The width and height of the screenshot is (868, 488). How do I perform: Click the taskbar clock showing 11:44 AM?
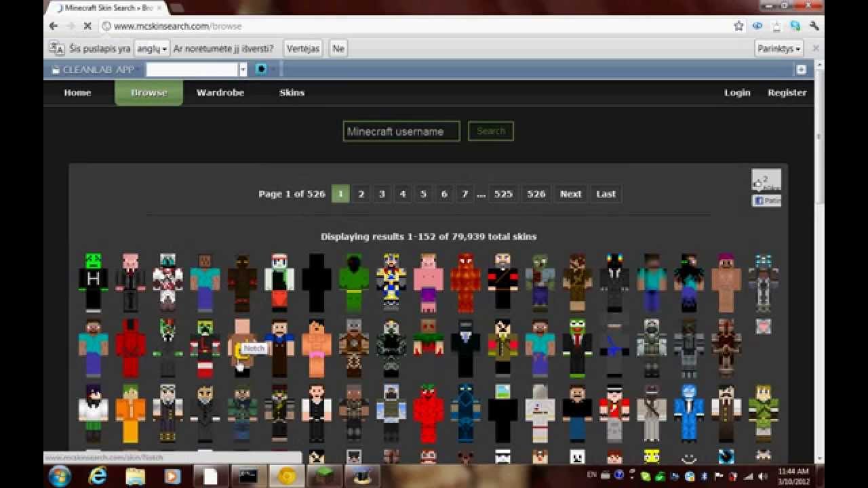(x=792, y=476)
